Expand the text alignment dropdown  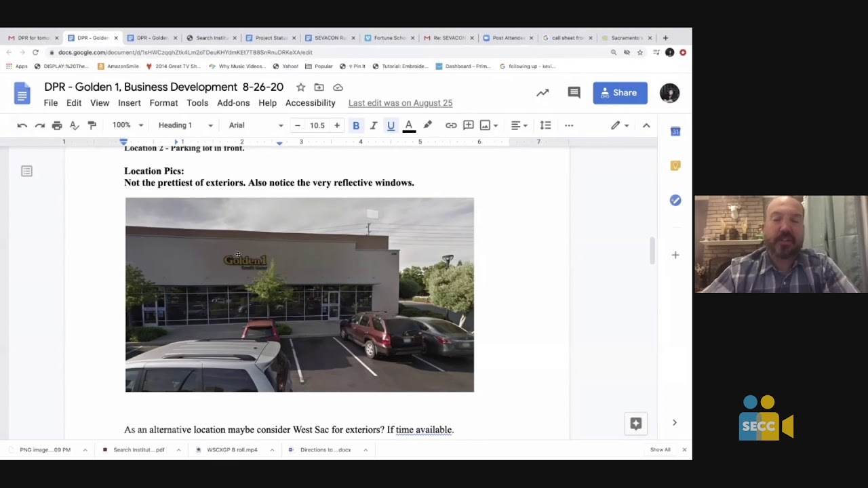pos(519,125)
